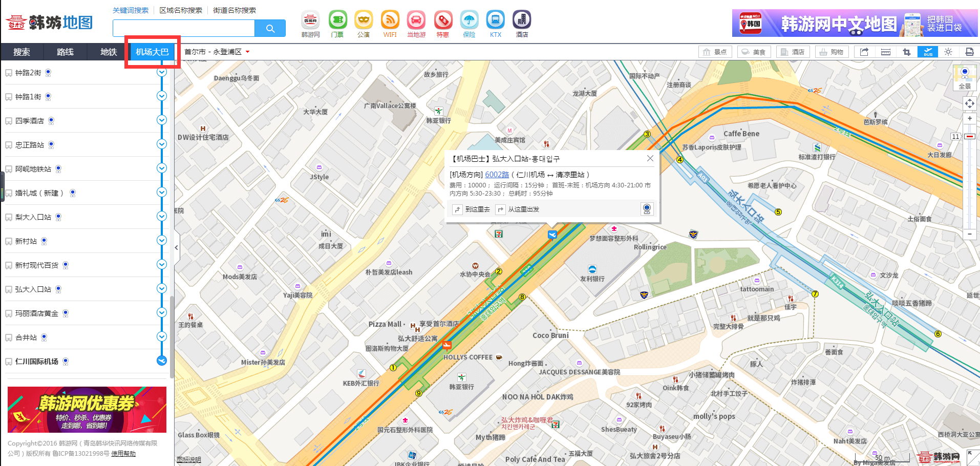The width and height of the screenshot is (980, 466).
Task: Open street view for 四季酒店 stop
Action: pos(51,121)
